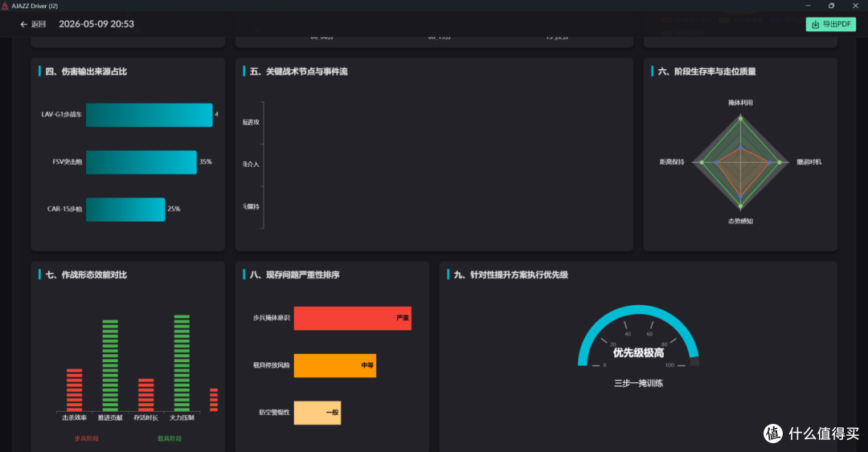Click the 七、作战形态效能对比 panel title

86,275
